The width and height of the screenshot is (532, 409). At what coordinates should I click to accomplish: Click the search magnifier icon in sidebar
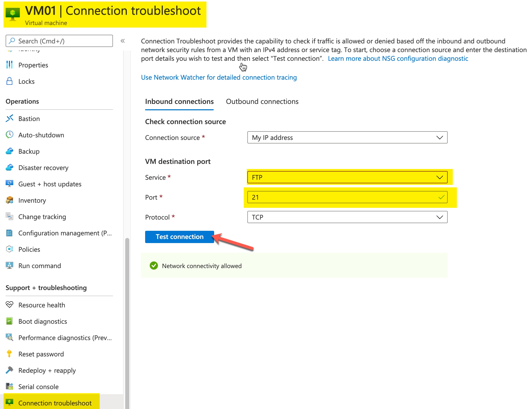[12, 41]
